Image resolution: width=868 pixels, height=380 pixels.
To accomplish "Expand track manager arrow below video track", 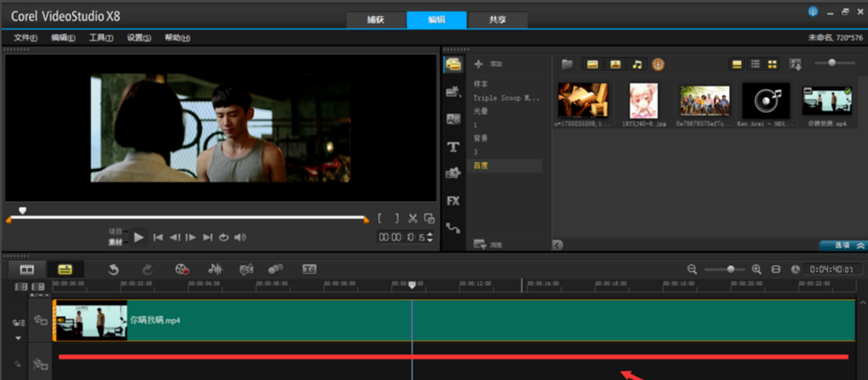I will pyautogui.click(x=17, y=337).
